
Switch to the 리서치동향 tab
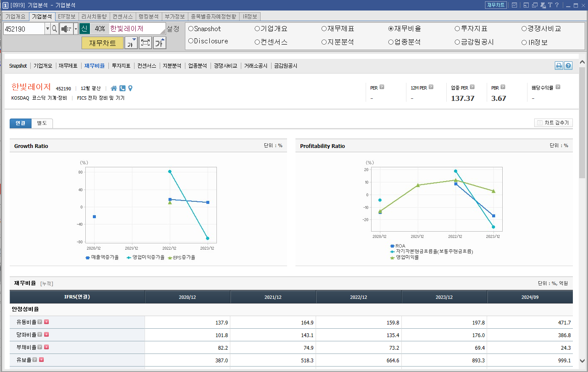pos(94,16)
